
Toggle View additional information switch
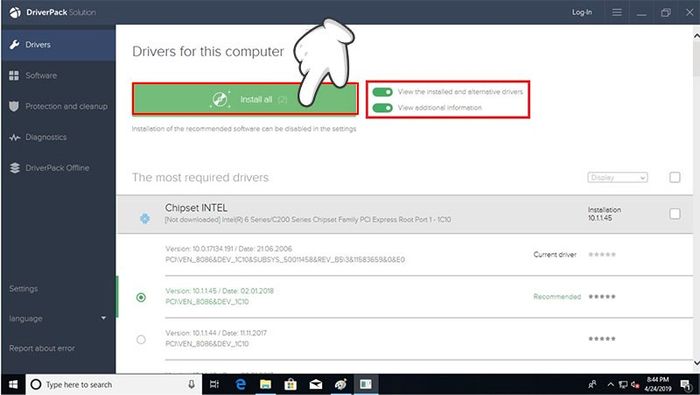coord(383,108)
